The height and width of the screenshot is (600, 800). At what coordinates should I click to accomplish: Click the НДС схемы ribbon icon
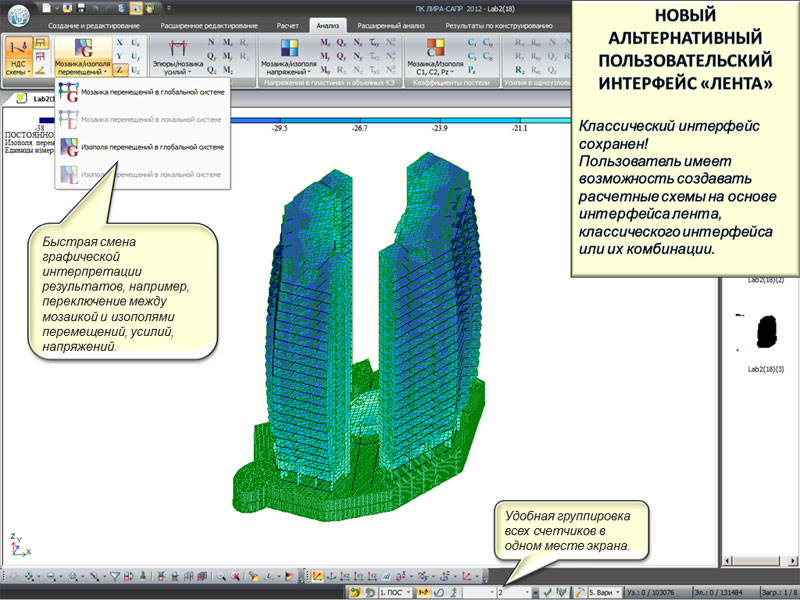(x=17, y=57)
